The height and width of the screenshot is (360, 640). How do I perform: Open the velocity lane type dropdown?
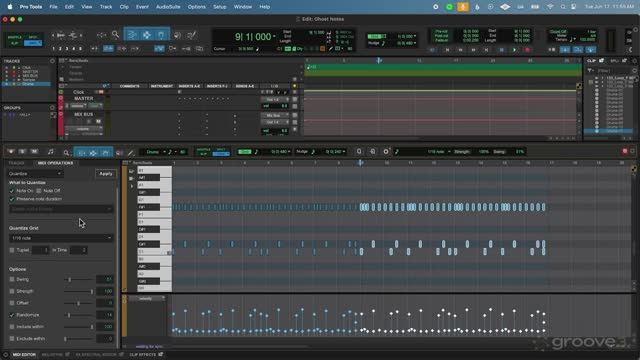point(147,298)
